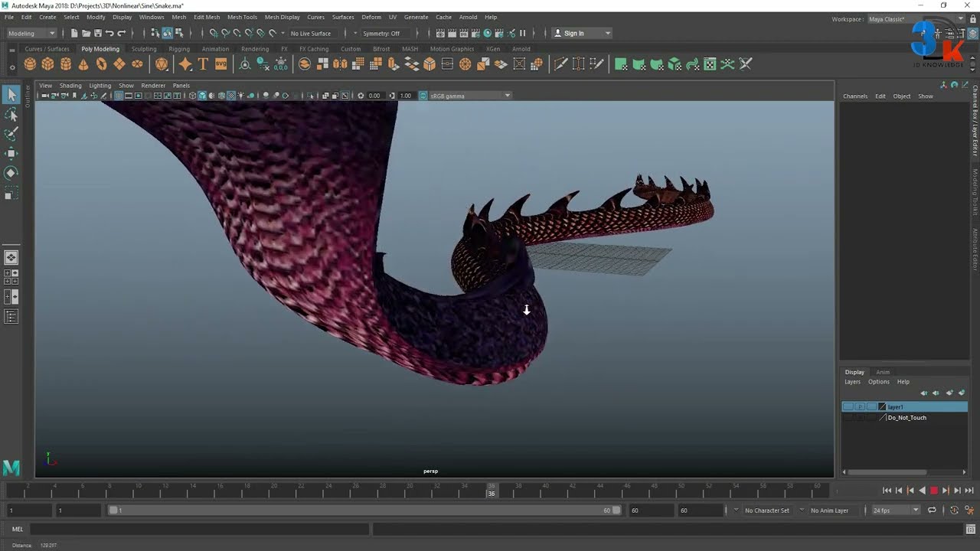Screen dimensions: 980x551
Task: Create a polygon torus from the shelf
Action: coord(101,64)
